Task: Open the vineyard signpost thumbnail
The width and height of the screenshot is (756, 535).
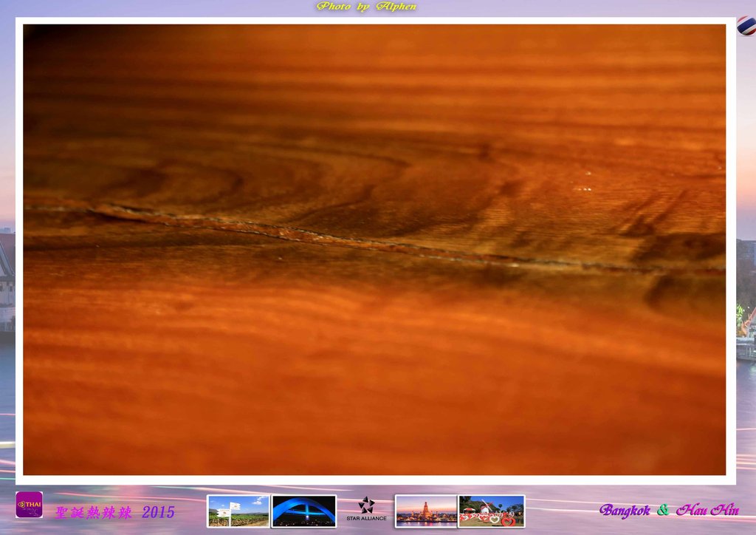Action: [238, 511]
